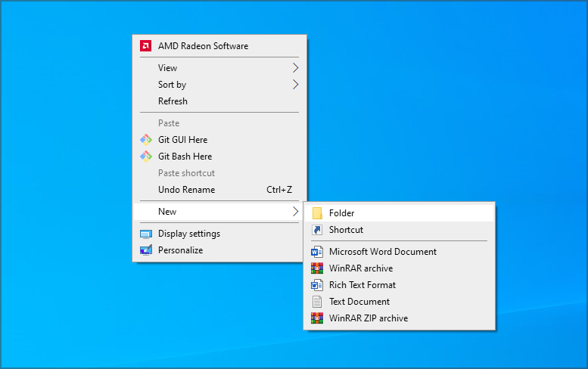Click the Rich Text Format icon
Screen dimensions: 588x369
point(317,285)
